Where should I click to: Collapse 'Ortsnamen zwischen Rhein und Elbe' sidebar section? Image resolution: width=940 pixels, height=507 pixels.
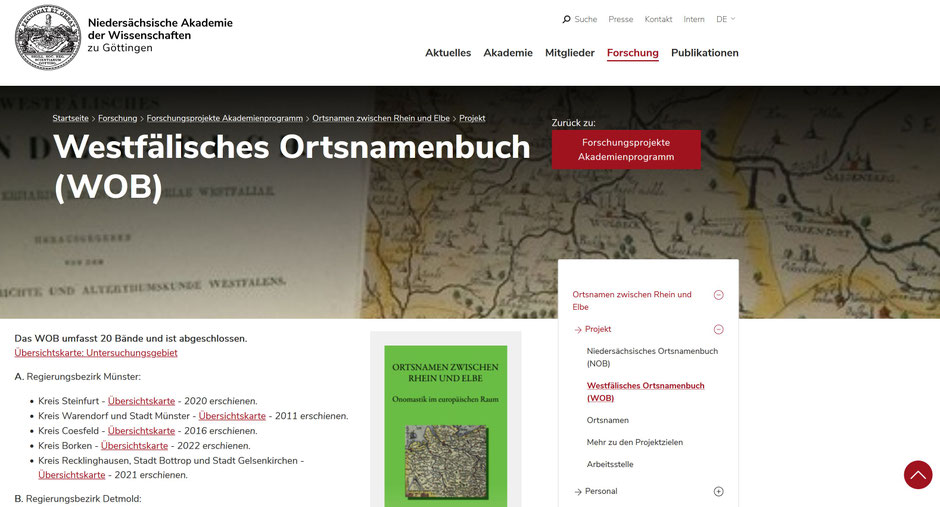pos(718,295)
